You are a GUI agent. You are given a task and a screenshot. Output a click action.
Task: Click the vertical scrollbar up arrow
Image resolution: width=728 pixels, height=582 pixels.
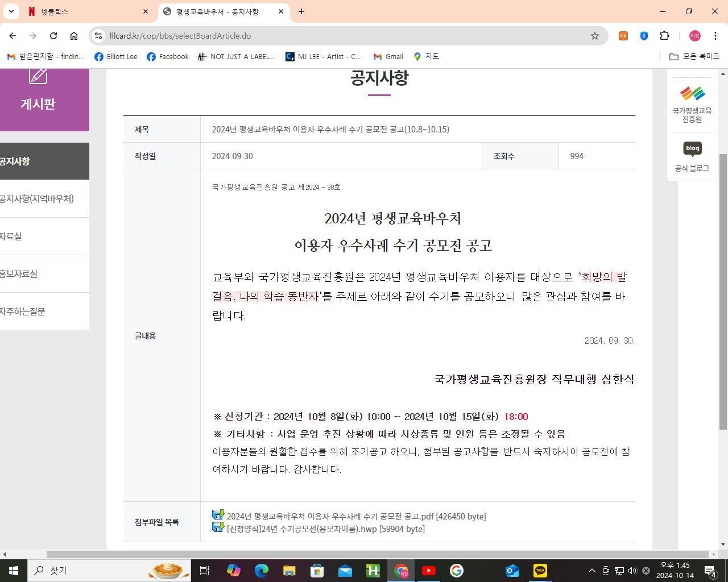pyautogui.click(x=723, y=73)
